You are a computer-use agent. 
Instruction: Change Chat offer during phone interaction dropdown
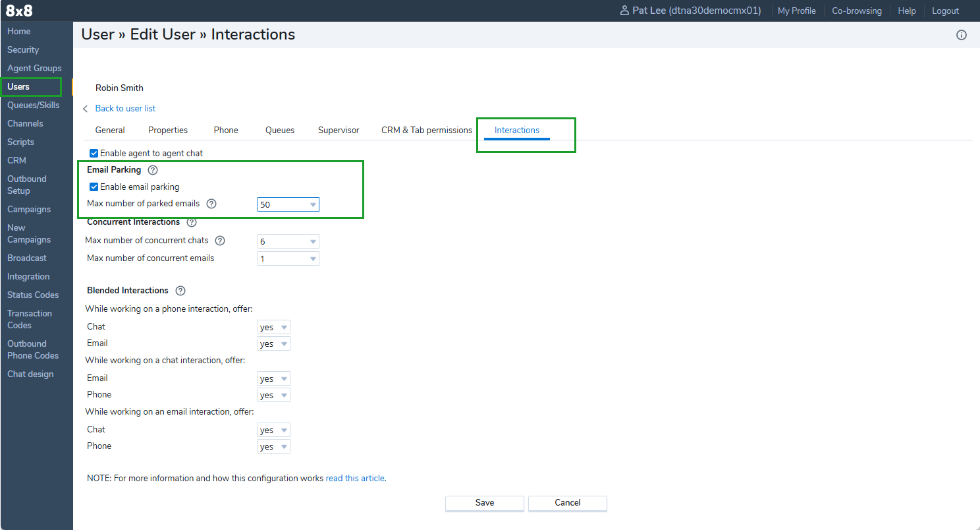coord(274,327)
